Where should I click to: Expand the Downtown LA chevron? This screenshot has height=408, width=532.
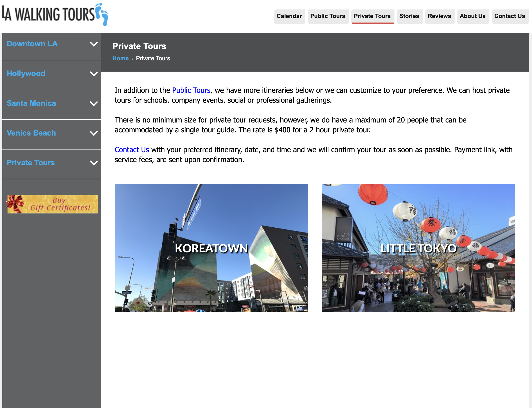click(x=94, y=44)
